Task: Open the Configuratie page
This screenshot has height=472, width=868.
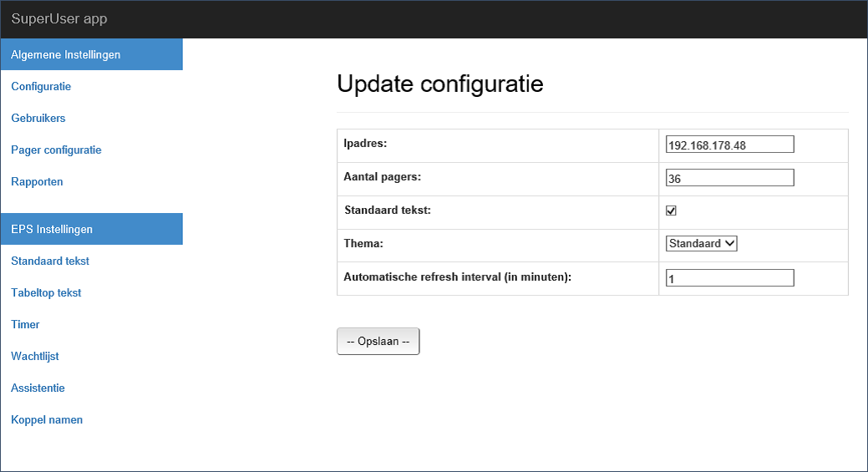Action: click(41, 87)
